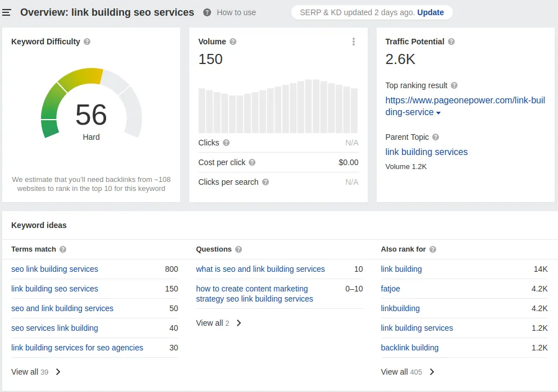558x392 pixels.
Task: Click help icon next to Also rank for
Action: tap(433, 249)
